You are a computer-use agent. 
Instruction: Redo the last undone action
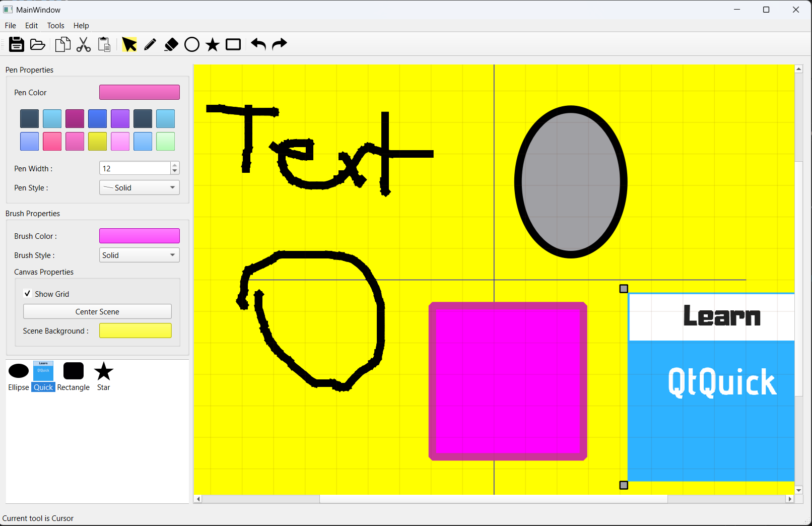(279, 44)
